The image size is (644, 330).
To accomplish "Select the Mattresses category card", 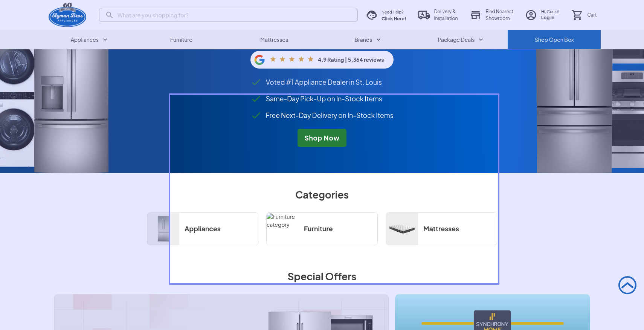I will (441, 229).
